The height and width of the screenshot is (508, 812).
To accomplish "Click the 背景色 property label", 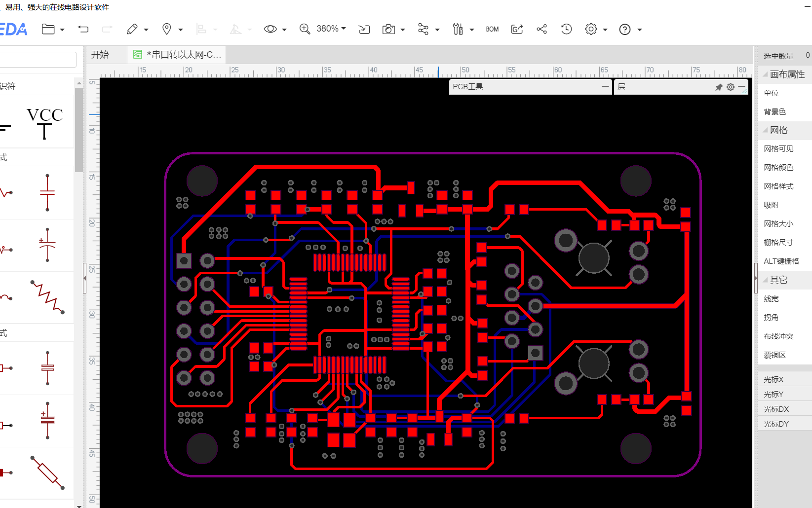I will pos(774,111).
